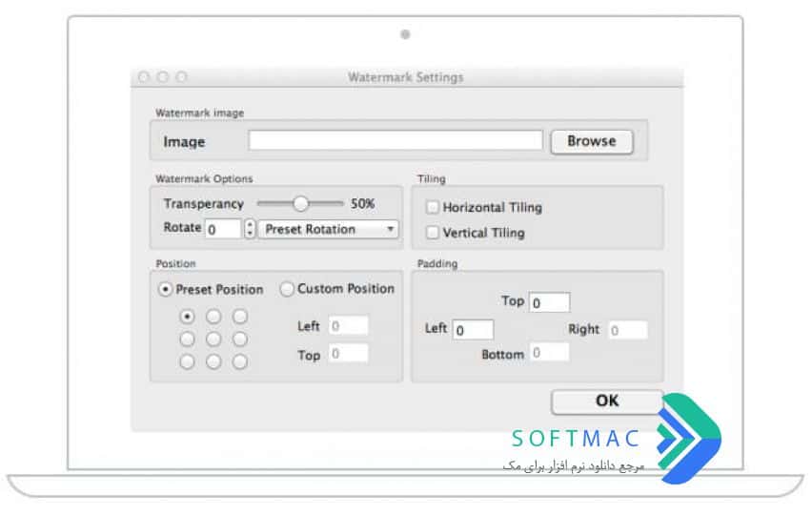Viewport: 812px width, 515px height.
Task: Choose the bottom-left preset position radio
Action: [187, 361]
